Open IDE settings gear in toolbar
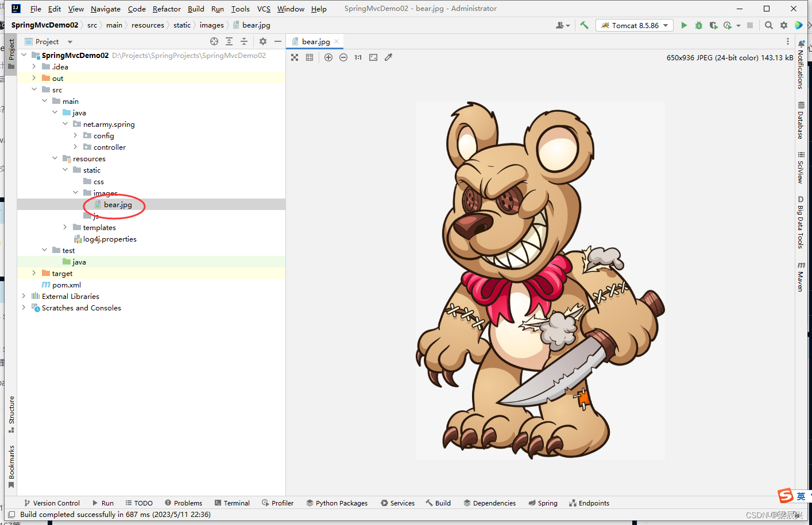The width and height of the screenshot is (812, 525). click(x=784, y=25)
